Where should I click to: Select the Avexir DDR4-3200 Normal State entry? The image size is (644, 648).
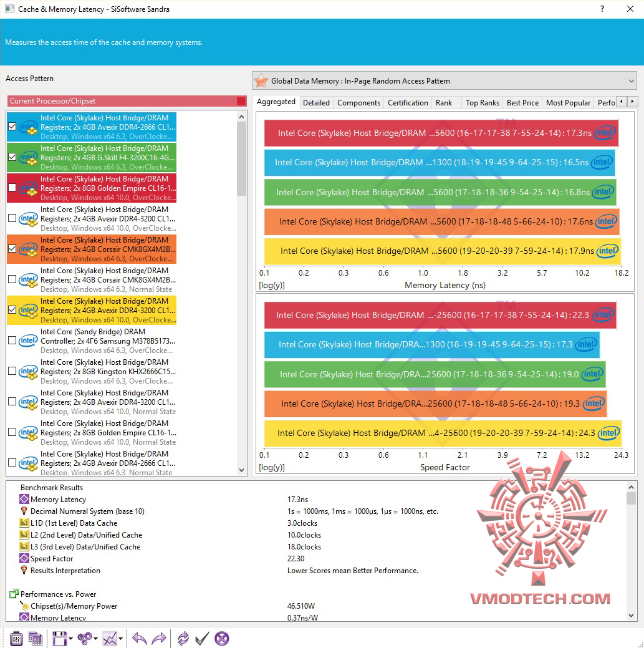pos(91,402)
